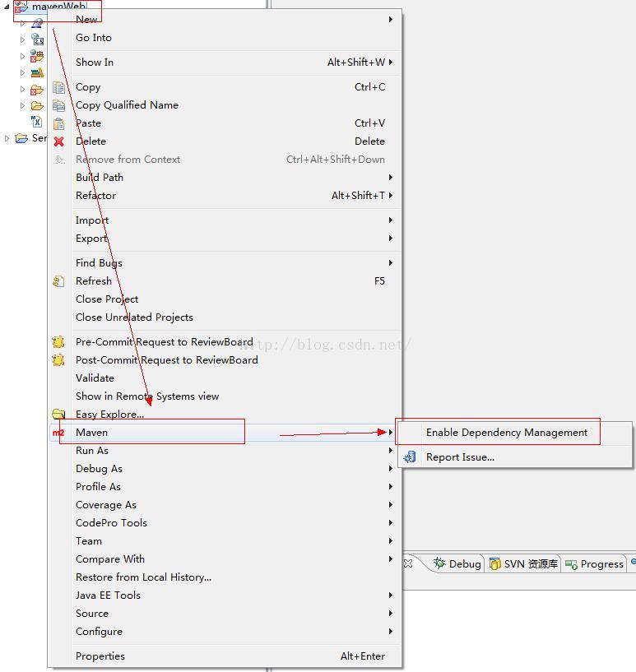Choose Validate in context menu
The width and height of the screenshot is (636, 672).
pyautogui.click(x=95, y=378)
